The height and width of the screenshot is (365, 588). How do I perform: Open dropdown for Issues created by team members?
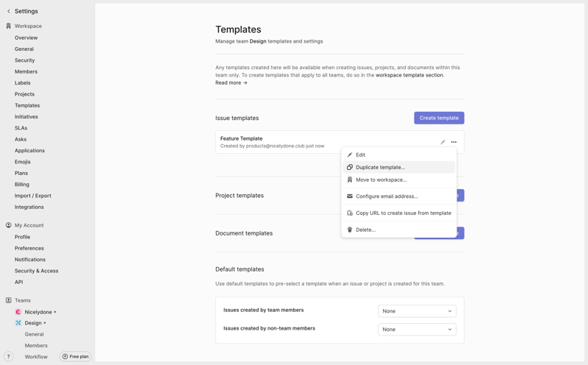(x=417, y=311)
